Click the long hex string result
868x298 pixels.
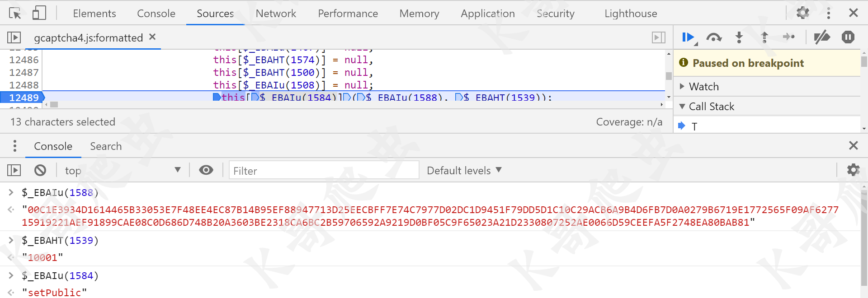(x=430, y=216)
